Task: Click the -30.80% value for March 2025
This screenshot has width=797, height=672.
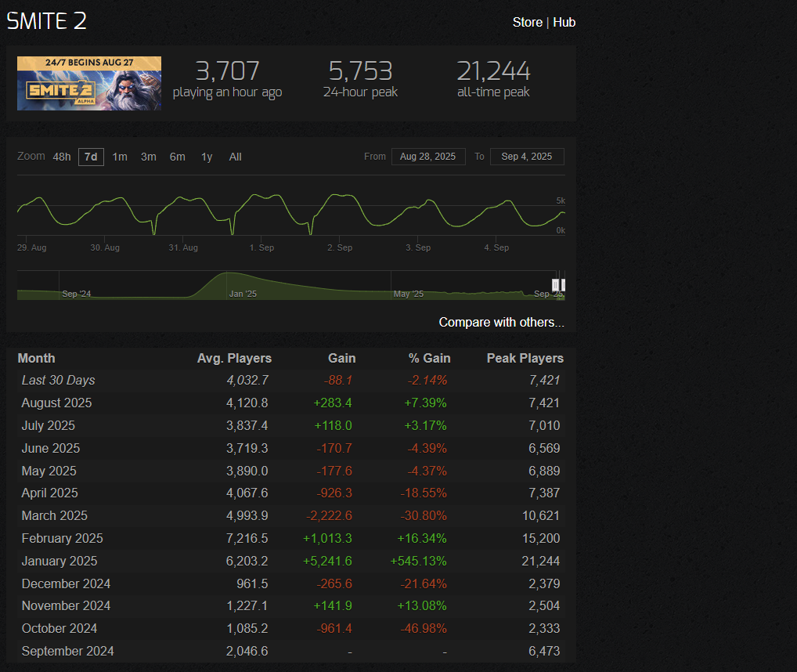Action: [x=424, y=515]
